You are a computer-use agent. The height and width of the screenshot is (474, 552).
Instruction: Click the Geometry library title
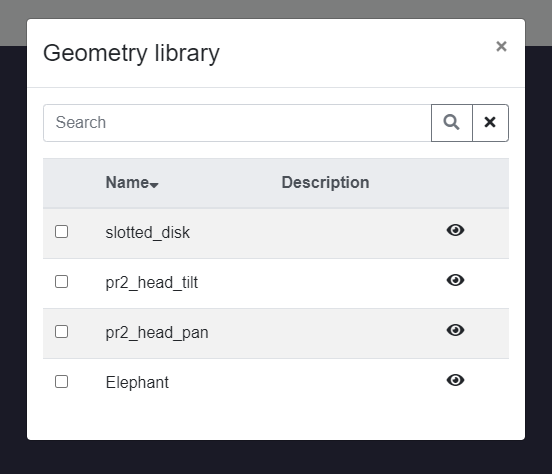[131, 53]
